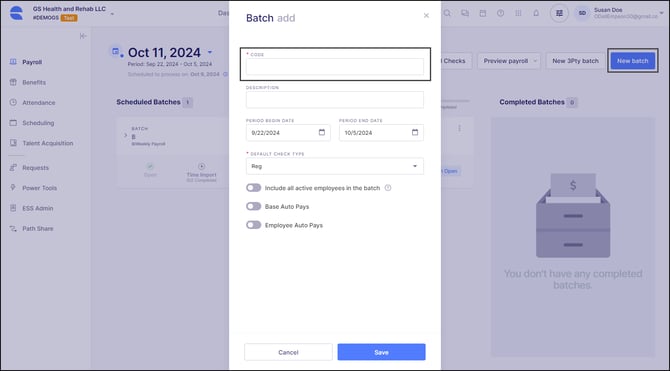670x371 pixels.
Task: Click the Payroll sidebar icon
Action: point(13,62)
